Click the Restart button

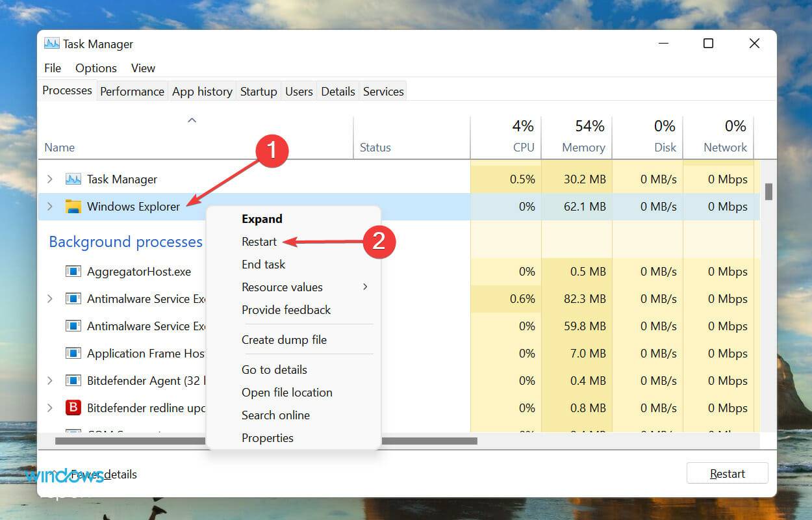click(727, 473)
